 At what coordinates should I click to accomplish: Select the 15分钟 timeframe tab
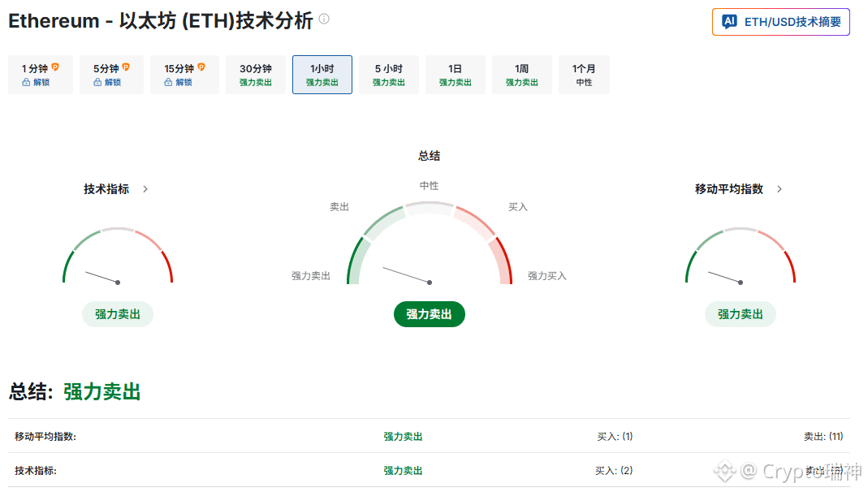184,75
